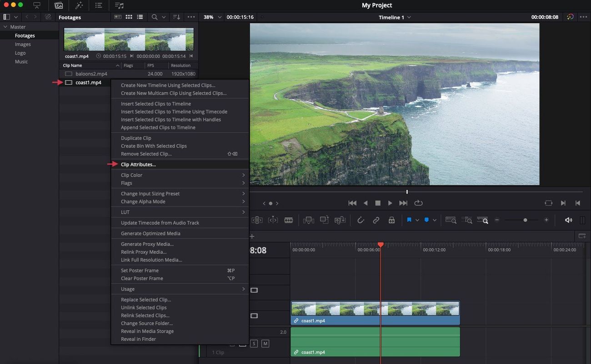Open the Effects magic wand icon
Screen dimensions: 591x364
79,5
